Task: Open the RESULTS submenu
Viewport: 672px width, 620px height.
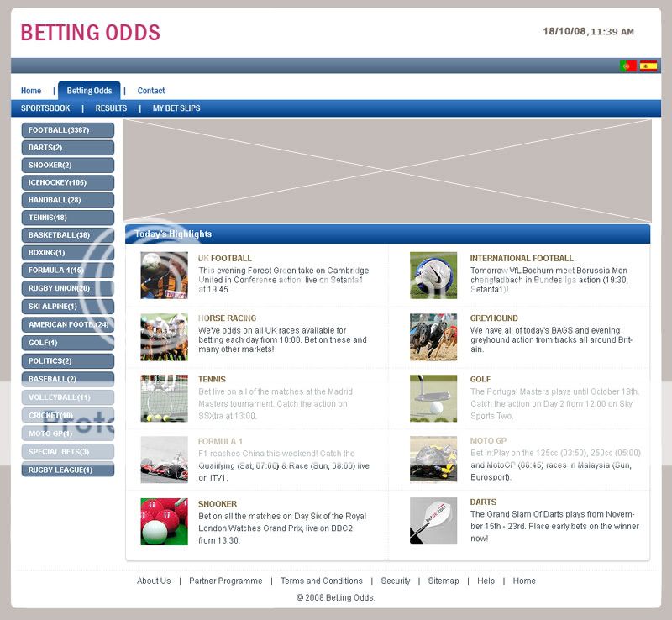Action: [111, 108]
